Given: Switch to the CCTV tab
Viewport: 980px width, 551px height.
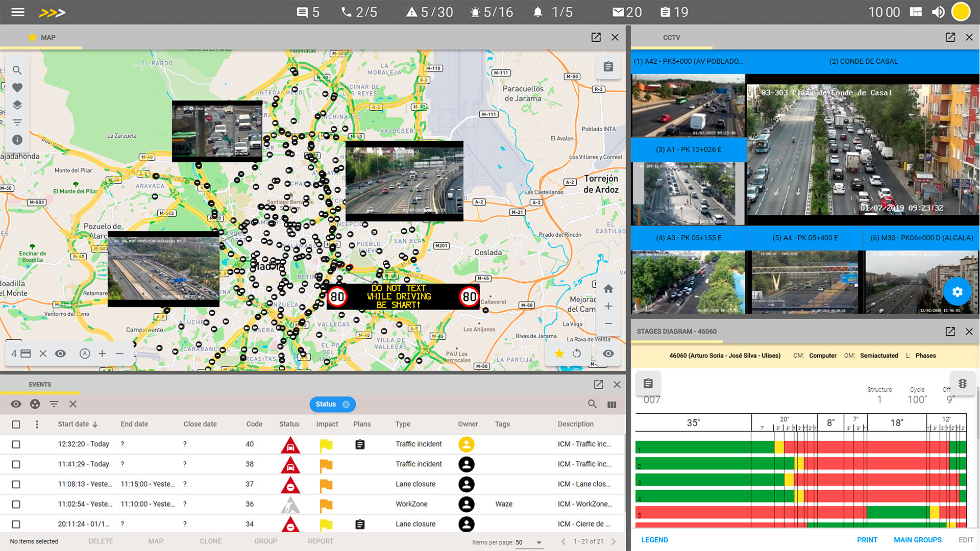Looking at the screenshot, I should 671,37.
